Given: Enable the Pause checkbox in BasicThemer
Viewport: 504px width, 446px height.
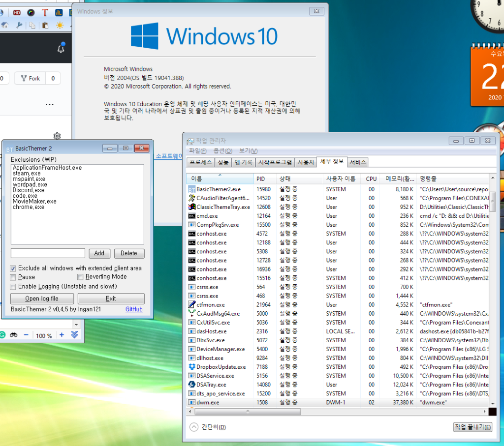Looking at the screenshot, I should pos(13,277).
